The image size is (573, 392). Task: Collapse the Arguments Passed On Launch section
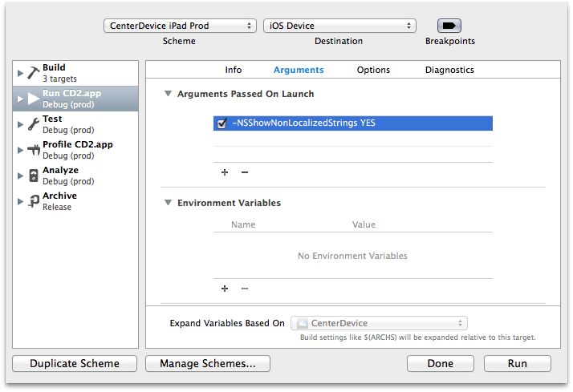point(168,94)
